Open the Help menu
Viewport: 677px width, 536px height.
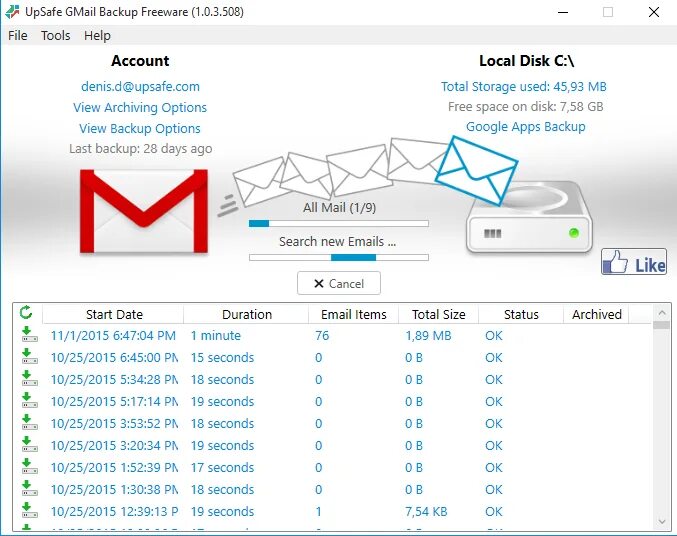coord(97,35)
